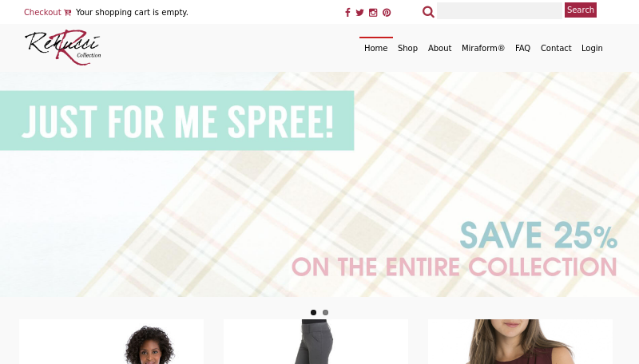This screenshot has width=639, height=364.
Task: Open the Pinterest social icon
Action: point(387,13)
